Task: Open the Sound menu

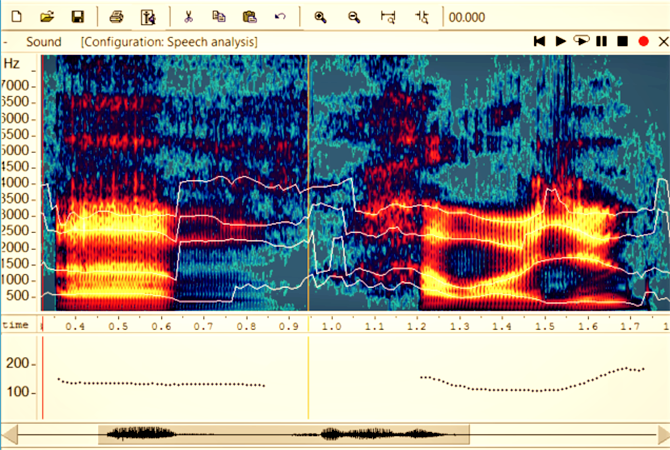Action: (43, 42)
